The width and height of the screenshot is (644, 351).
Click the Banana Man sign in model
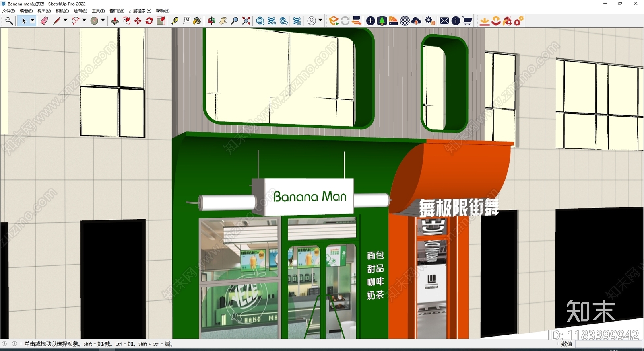310,197
